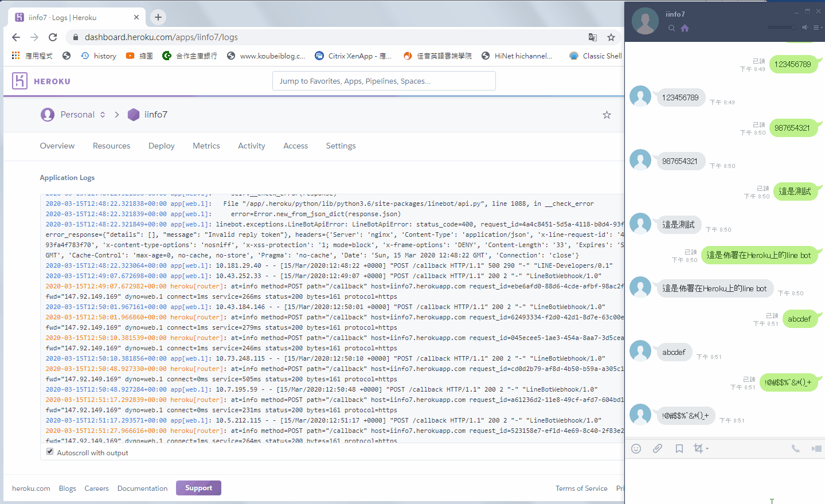Image resolution: width=825 pixels, height=504 pixels.
Task: Open the emoji picker in LINE chat
Action: tap(636, 449)
